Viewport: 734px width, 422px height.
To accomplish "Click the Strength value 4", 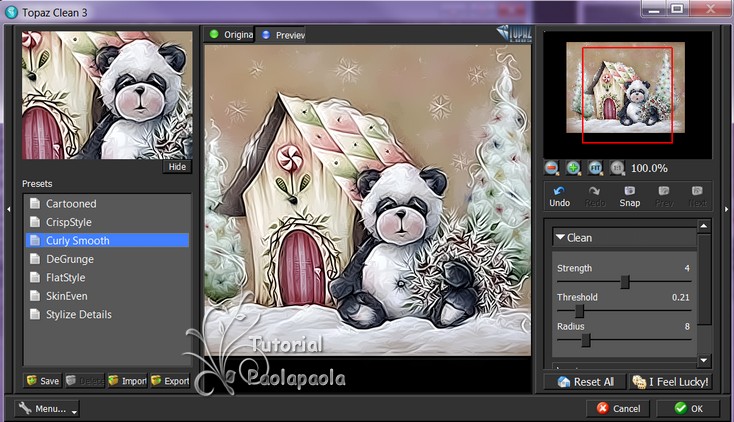I will coord(687,268).
